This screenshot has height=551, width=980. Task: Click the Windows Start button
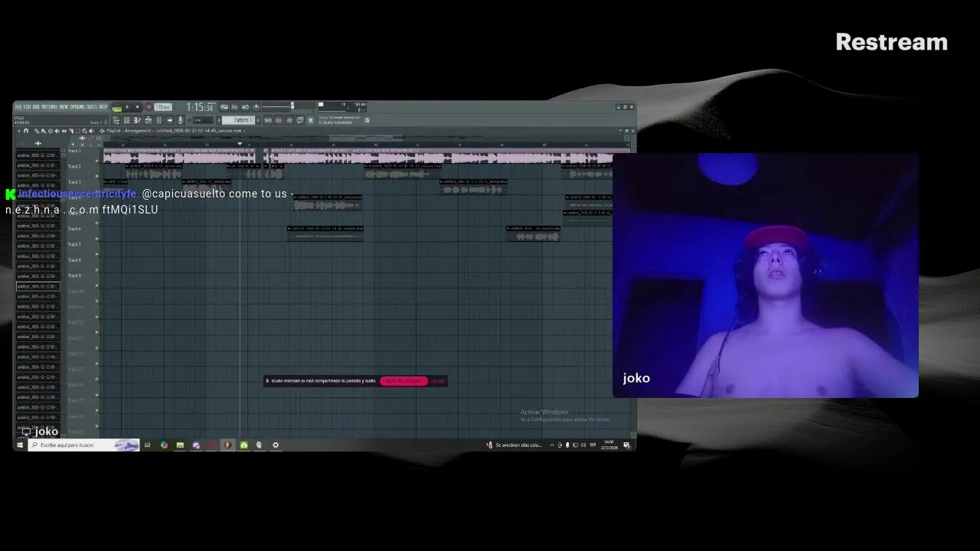20,445
